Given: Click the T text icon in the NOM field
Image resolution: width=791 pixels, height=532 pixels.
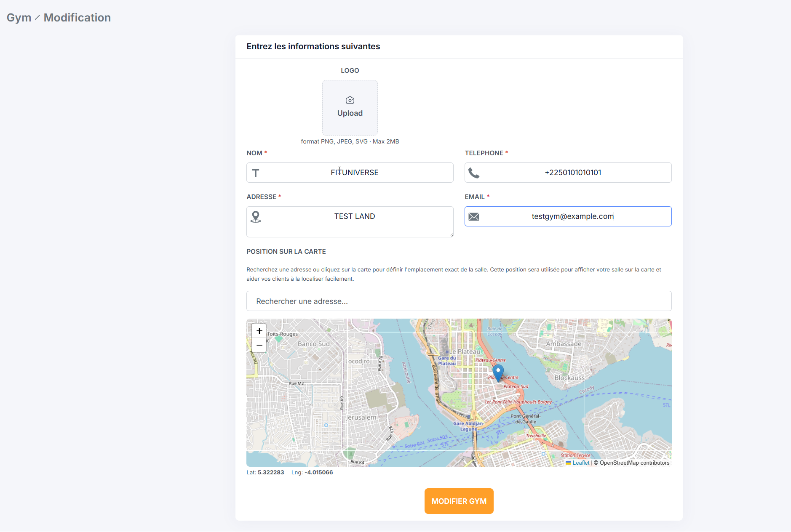Looking at the screenshot, I should click(x=255, y=173).
